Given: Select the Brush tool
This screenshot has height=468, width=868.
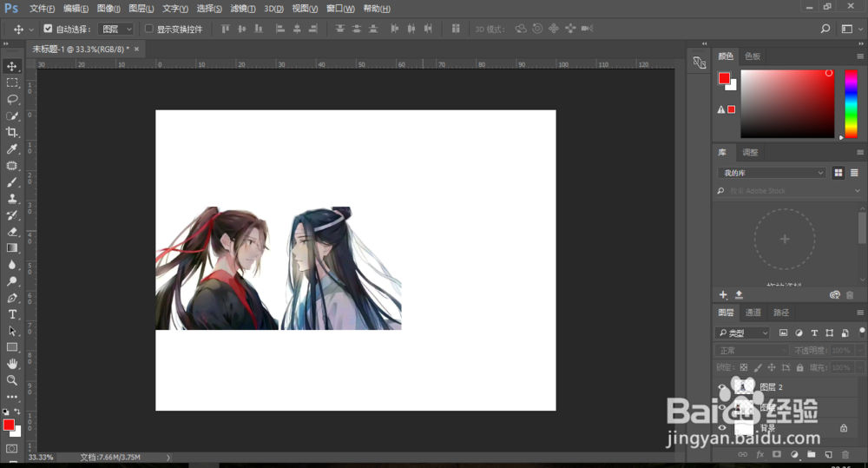Looking at the screenshot, I should pyautogui.click(x=11, y=181).
